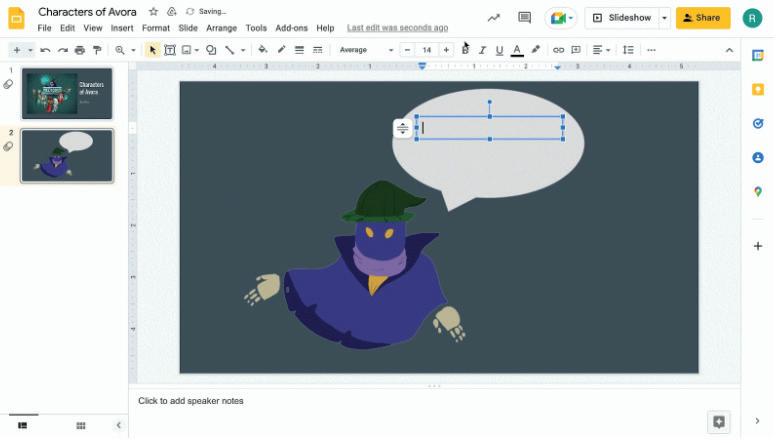This screenshot has width=779, height=443.
Task: Star the Characters of Avora presentation
Action: click(x=154, y=11)
